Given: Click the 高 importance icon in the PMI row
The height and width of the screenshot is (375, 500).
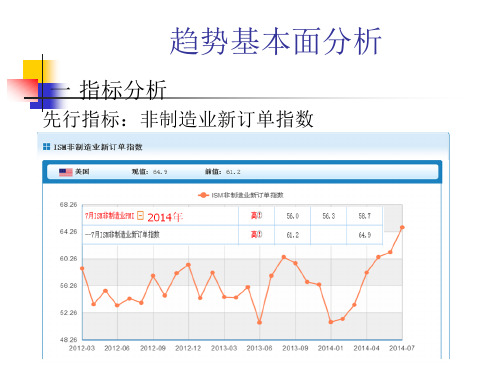Looking at the screenshot, I should click(256, 216).
